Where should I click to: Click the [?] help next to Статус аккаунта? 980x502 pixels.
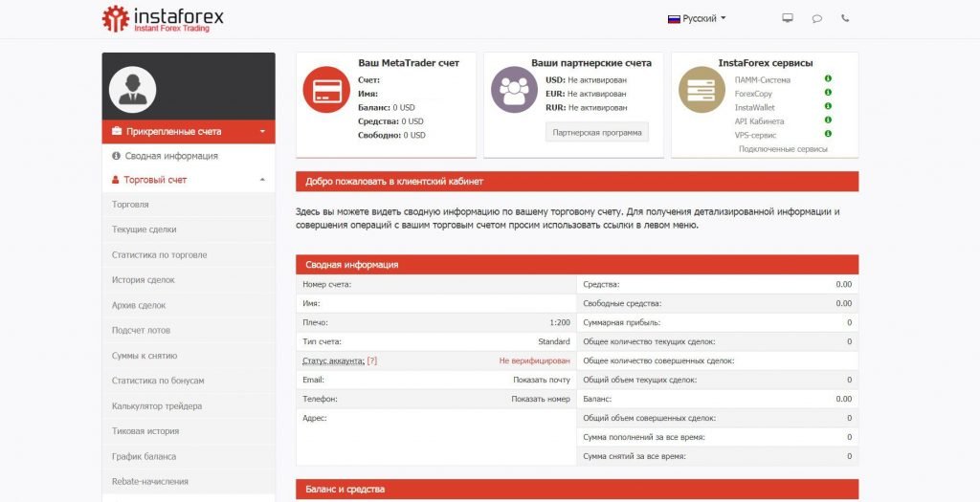[372, 360]
